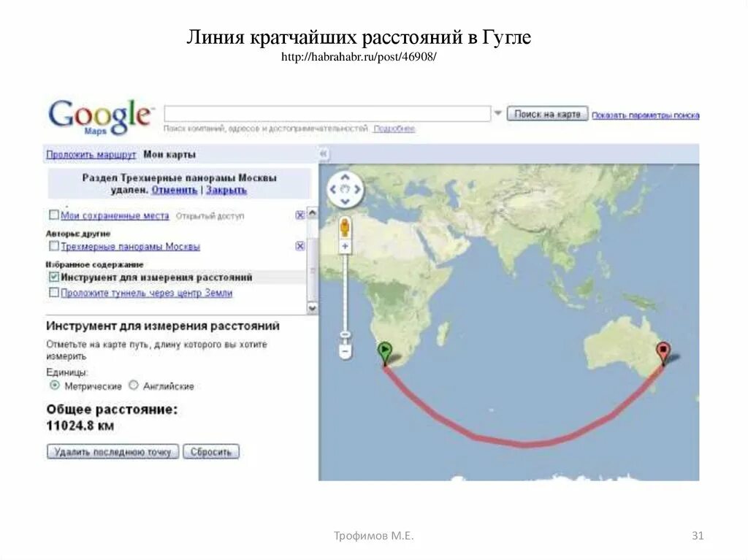This screenshot has height=560, width=748.
Task: Zoom in with plus button
Action: [x=345, y=246]
